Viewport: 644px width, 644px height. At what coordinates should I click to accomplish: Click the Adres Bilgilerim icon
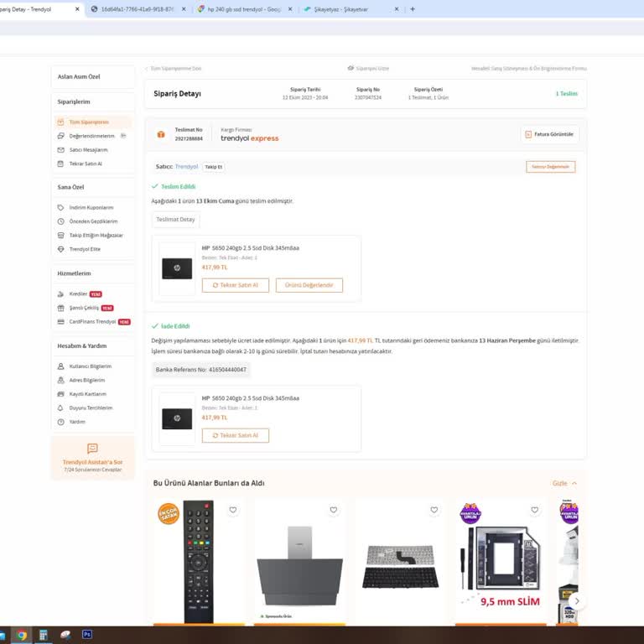60,381
